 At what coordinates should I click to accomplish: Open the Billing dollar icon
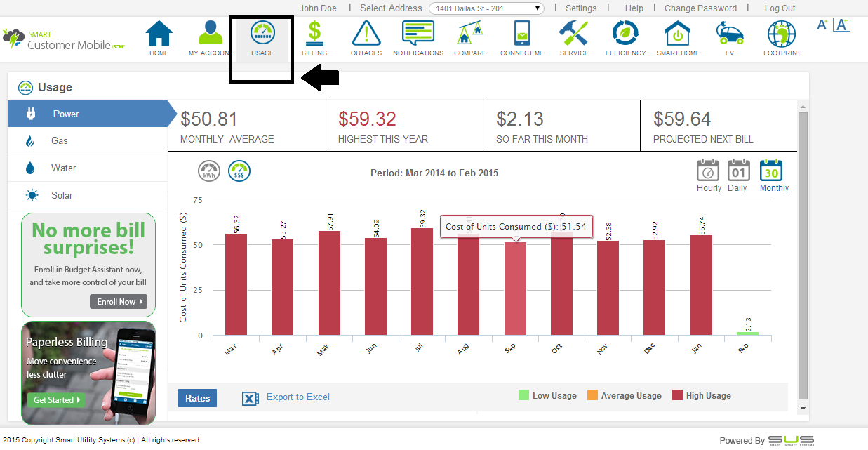point(314,33)
